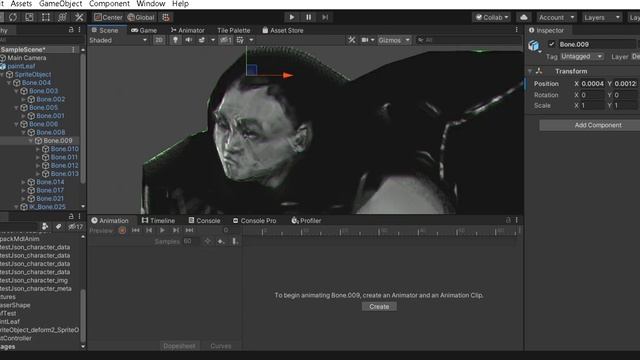
Task: Open the Component menu
Action: pos(109,4)
